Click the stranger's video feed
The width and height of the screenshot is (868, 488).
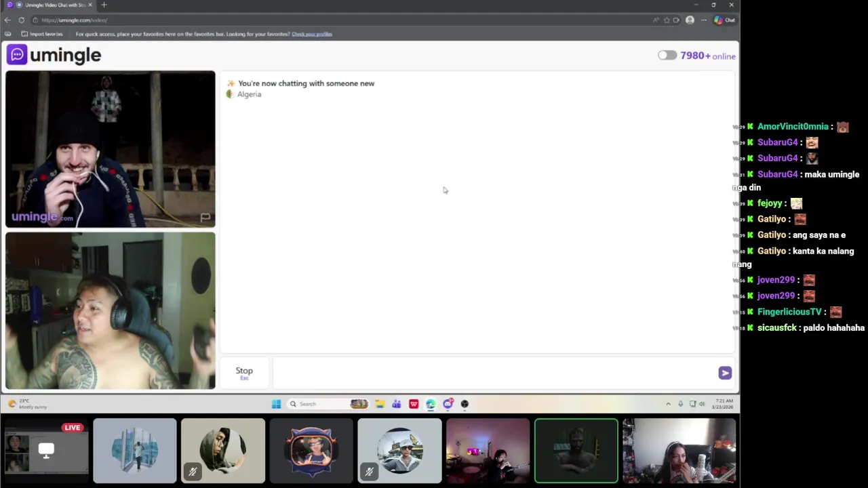[111, 149]
